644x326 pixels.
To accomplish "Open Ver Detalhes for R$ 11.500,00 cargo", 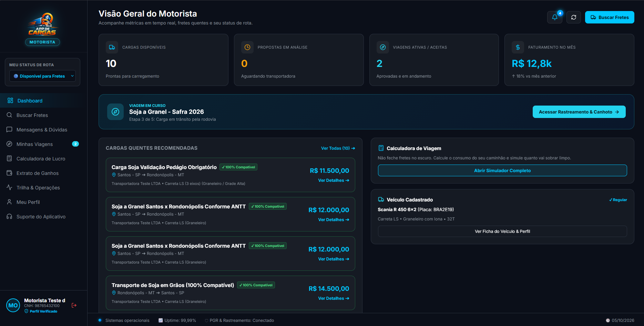I will tap(334, 180).
